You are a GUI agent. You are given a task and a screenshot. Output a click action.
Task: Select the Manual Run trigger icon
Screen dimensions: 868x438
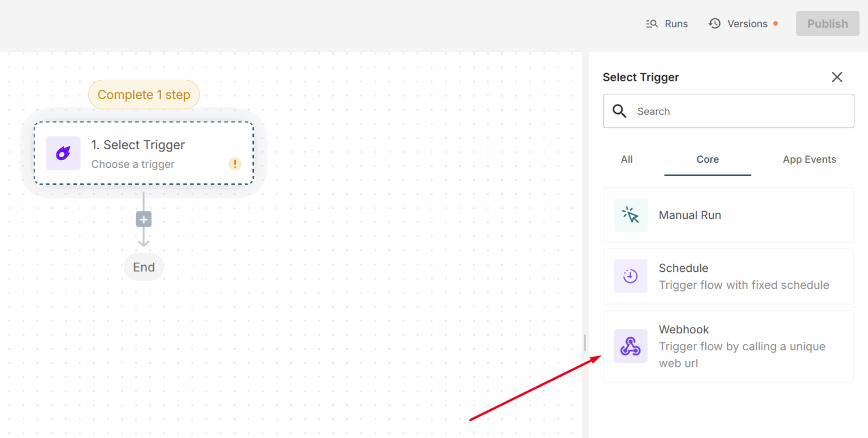630,215
